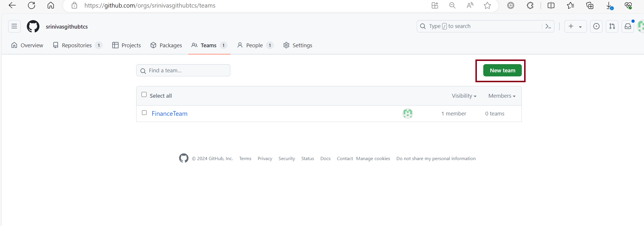Go back using the browser back arrow
Image resolution: width=644 pixels, height=226 pixels.
12,5
